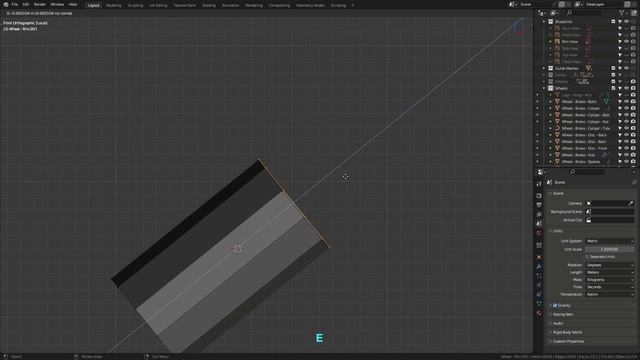
Task: Toggle Wheels collection exclude checkbox
Action: (x=613, y=88)
